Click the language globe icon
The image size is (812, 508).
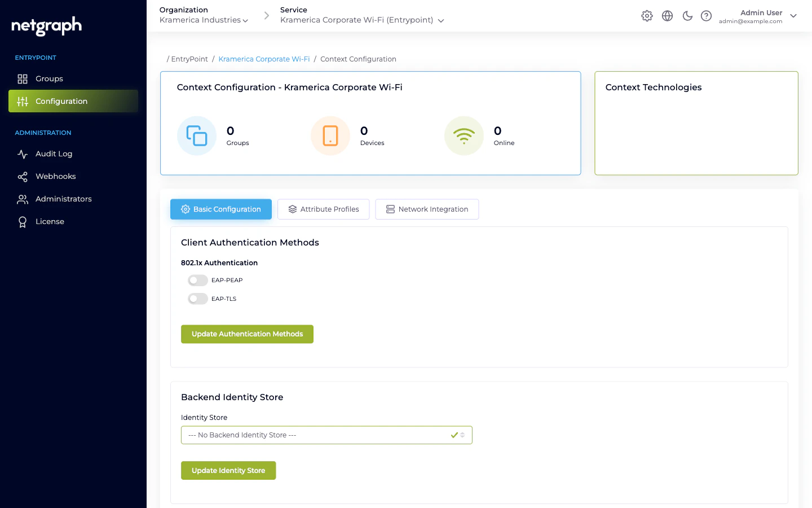667,16
